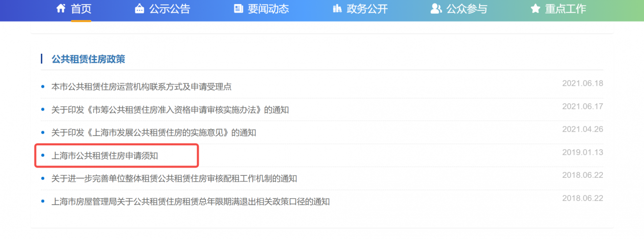Click the news icon beside 要闻动态

pos(238,9)
